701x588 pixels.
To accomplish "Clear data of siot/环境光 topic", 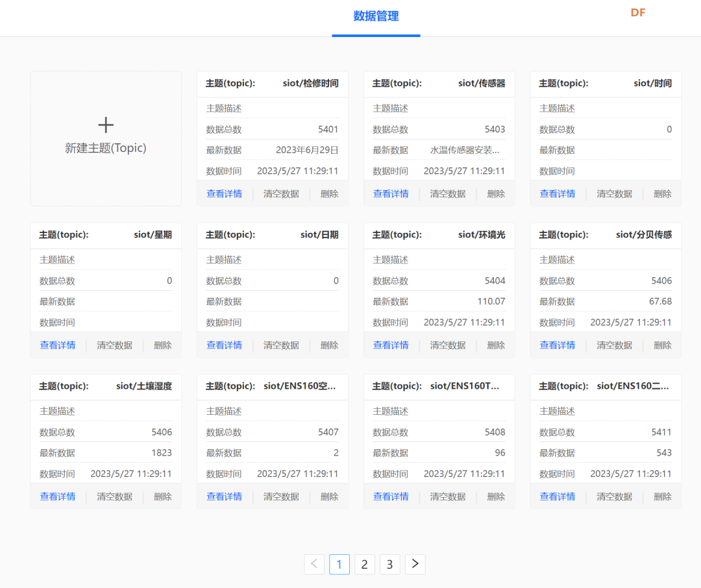I will (x=448, y=345).
